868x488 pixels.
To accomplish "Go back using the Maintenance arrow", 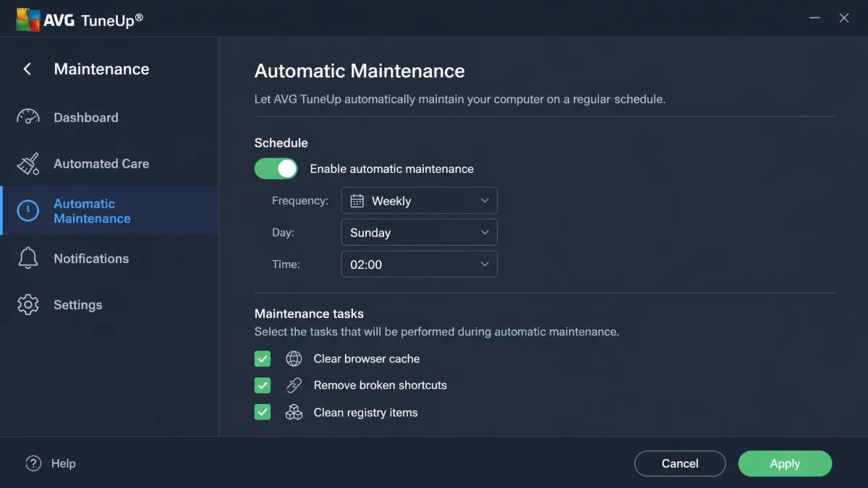I will pyautogui.click(x=27, y=69).
